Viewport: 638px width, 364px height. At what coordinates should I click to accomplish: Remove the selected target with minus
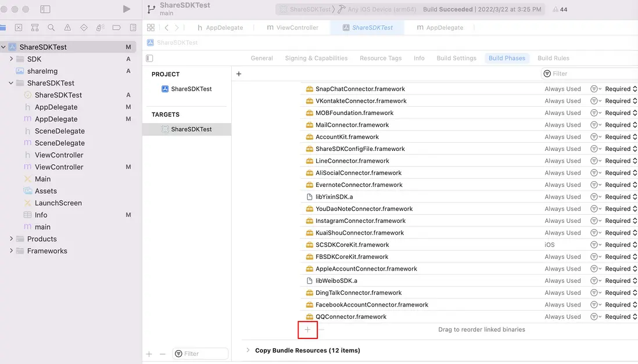[x=162, y=354]
